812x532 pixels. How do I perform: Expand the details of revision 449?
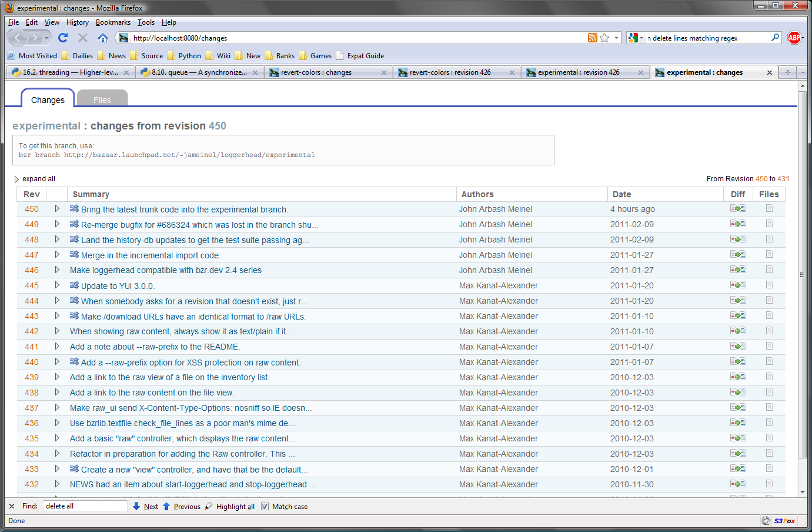point(57,224)
